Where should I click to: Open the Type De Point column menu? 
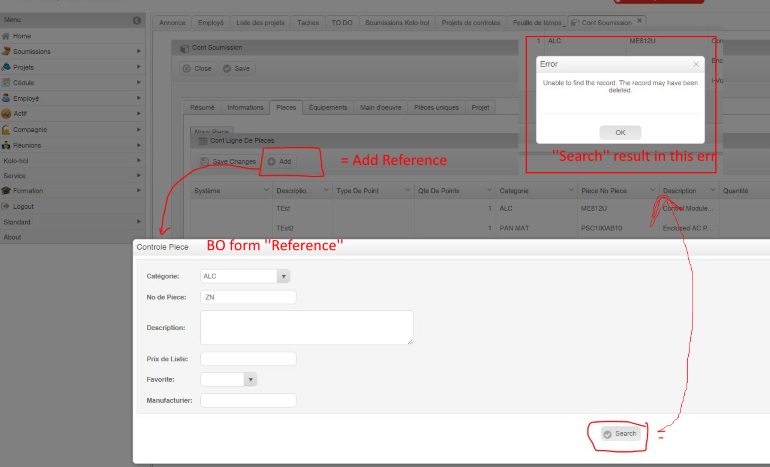408,190
